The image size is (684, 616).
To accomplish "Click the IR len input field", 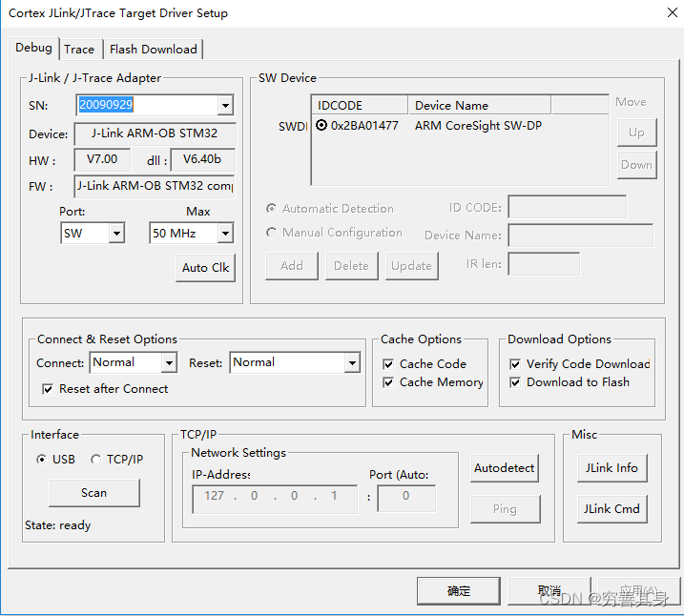I will pyautogui.click(x=544, y=264).
